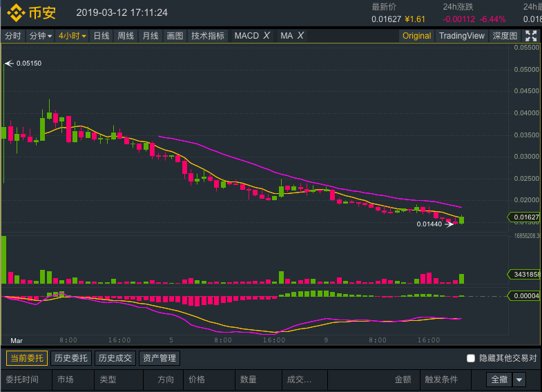Click the 2019-03-12 17:11:24 timestamp
Viewport: 542px width, 392px height.
122,13
